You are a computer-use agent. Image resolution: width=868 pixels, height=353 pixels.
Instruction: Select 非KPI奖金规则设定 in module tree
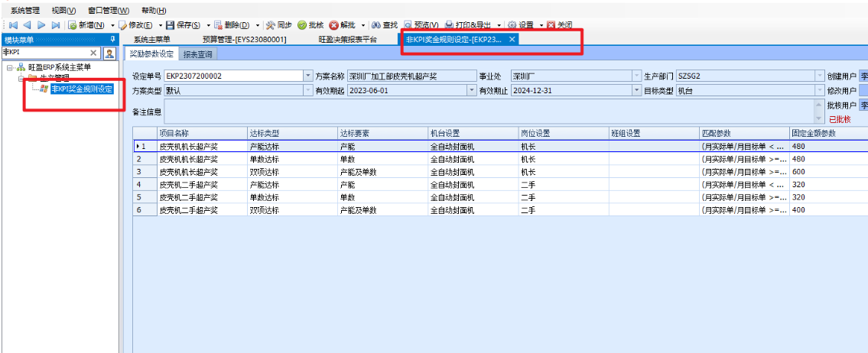(x=81, y=89)
